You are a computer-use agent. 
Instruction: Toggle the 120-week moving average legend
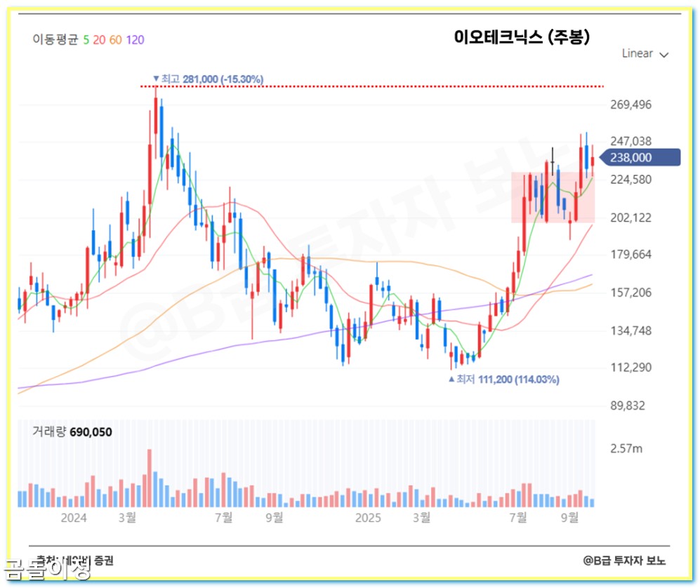[x=135, y=40]
